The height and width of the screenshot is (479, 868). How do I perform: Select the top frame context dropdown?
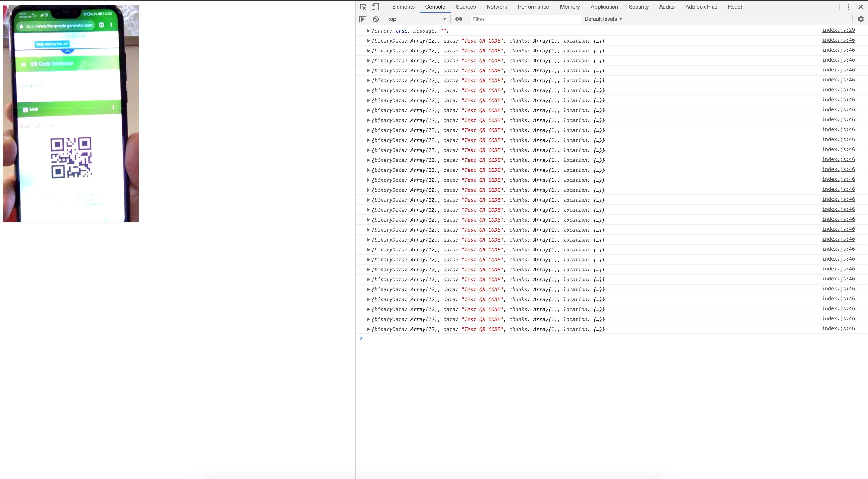(416, 19)
